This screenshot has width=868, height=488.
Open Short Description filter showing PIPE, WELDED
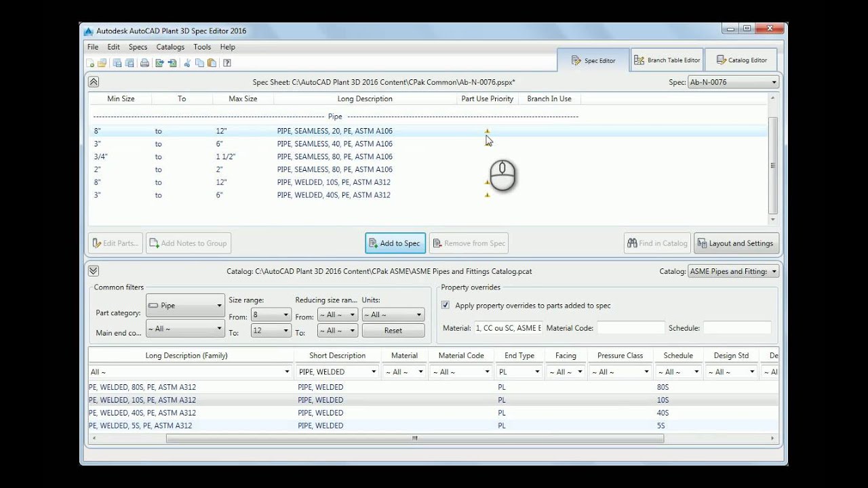[x=337, y=372]
